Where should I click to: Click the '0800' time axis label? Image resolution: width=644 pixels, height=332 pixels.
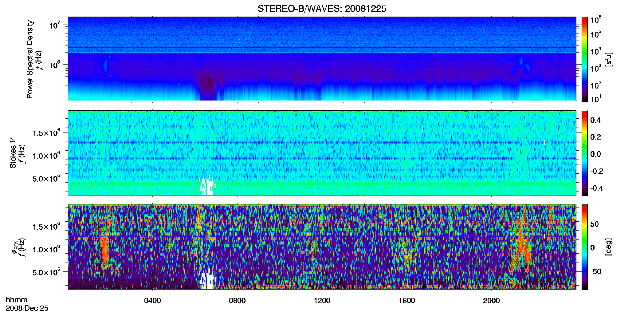(237, 300)
